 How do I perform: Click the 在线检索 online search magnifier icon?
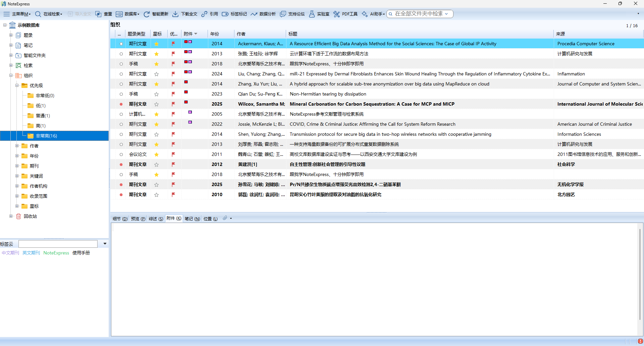point(38,14)
